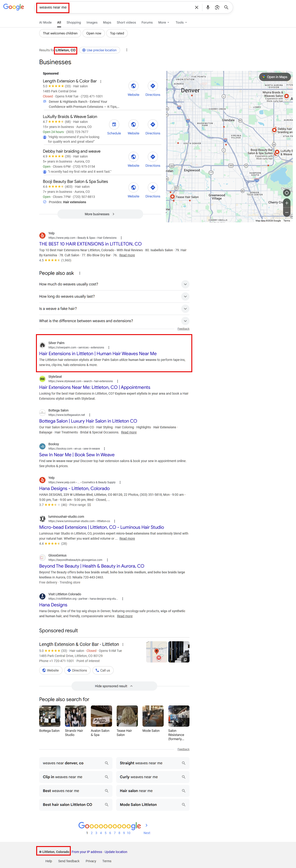Expand 'How long do weaves usually last?'

(114, 296)
